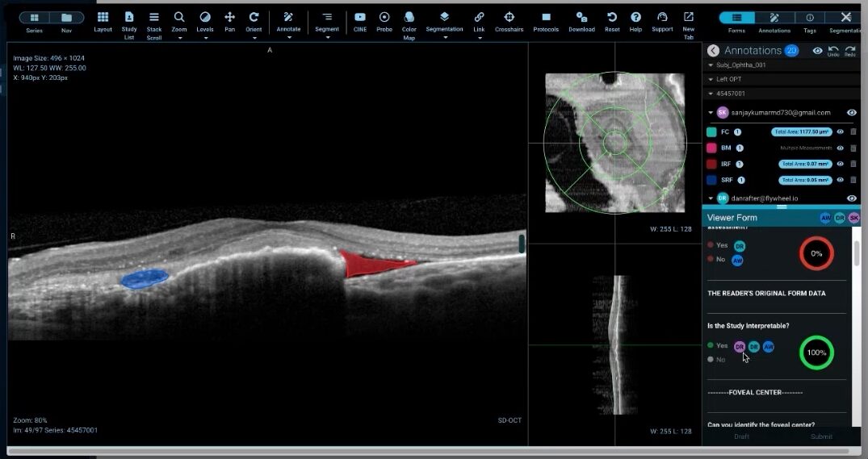The height and width of the screenshot is (459, 868).
Task: Select the Levels contrast tool
Action: pyautogui.click(x=205, y=22)
